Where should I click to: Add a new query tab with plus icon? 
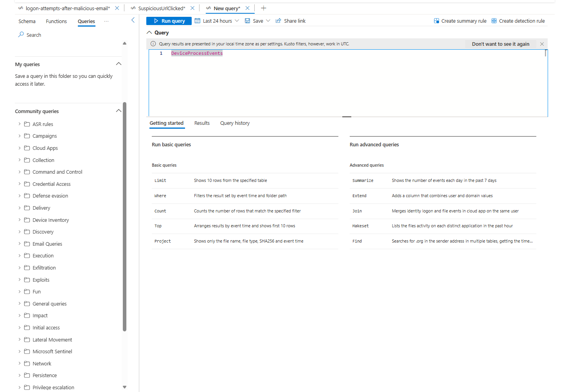point(264,8)
